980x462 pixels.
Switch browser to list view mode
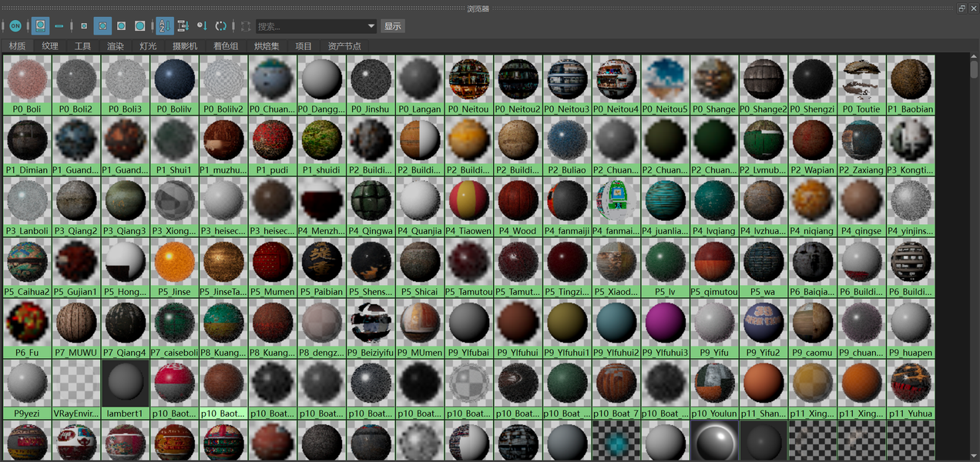pos(59,26)
